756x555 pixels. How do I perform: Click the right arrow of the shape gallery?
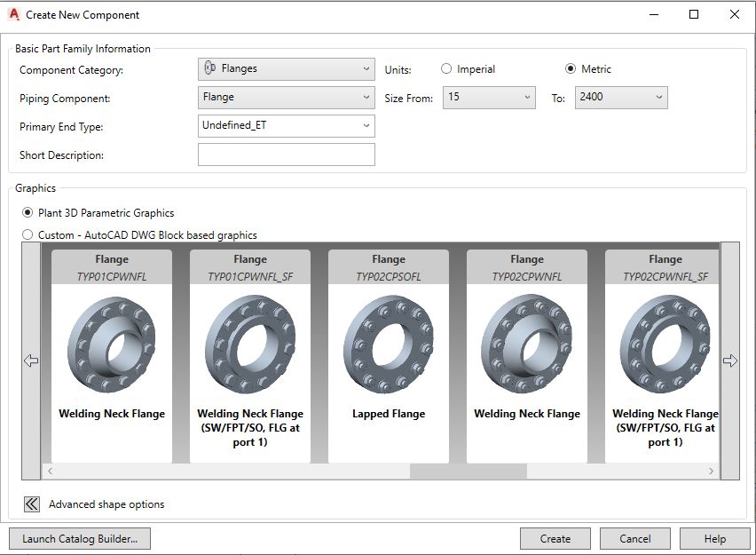point(730,361)
